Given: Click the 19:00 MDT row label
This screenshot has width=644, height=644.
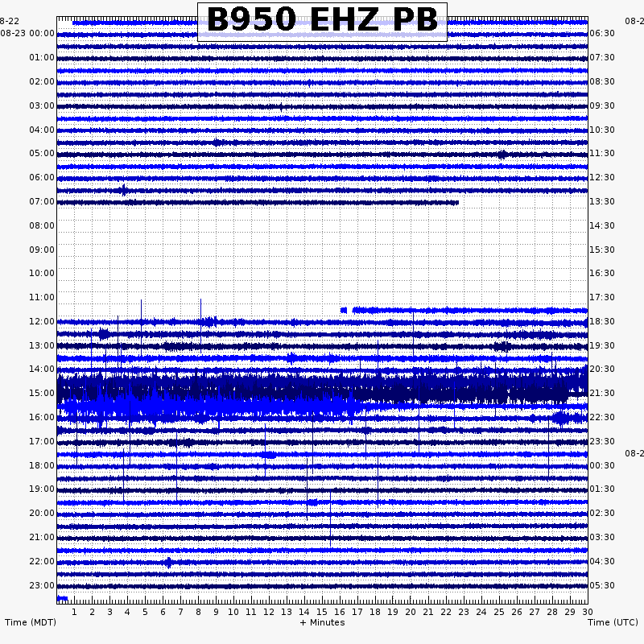Looking at the screenshot, I should click(x=42, y=489).
